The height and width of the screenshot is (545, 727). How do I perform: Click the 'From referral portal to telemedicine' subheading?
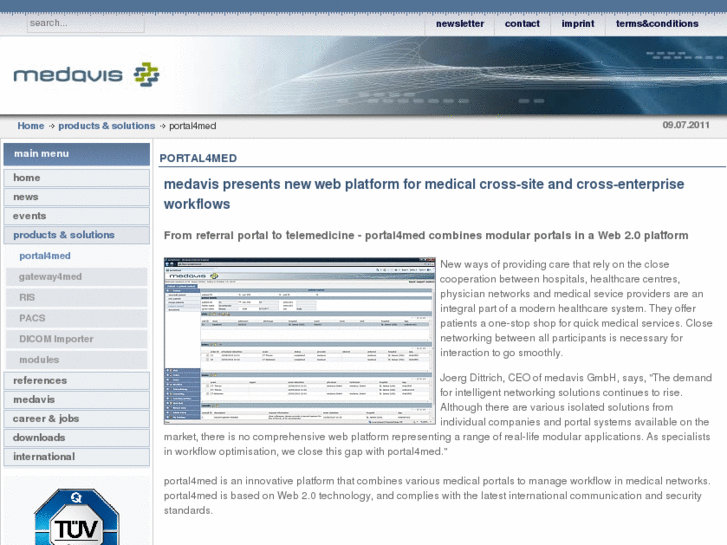click(x=426, y=235)
